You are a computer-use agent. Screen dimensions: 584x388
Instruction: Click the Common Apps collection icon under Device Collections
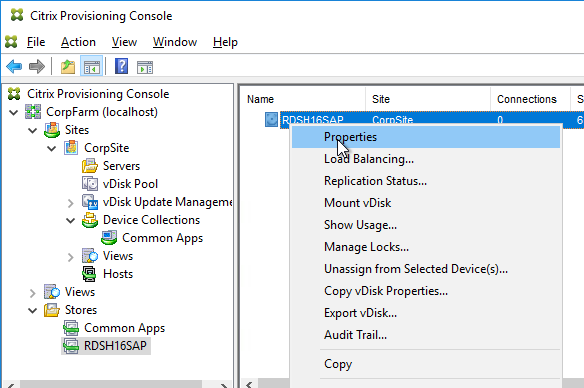coord(109,238)
